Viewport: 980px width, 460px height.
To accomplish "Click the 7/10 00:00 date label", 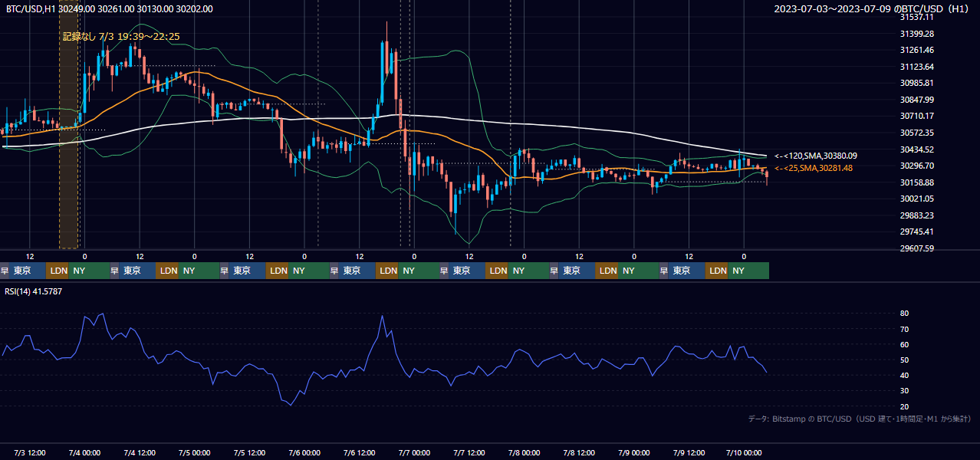I will 744,452.
